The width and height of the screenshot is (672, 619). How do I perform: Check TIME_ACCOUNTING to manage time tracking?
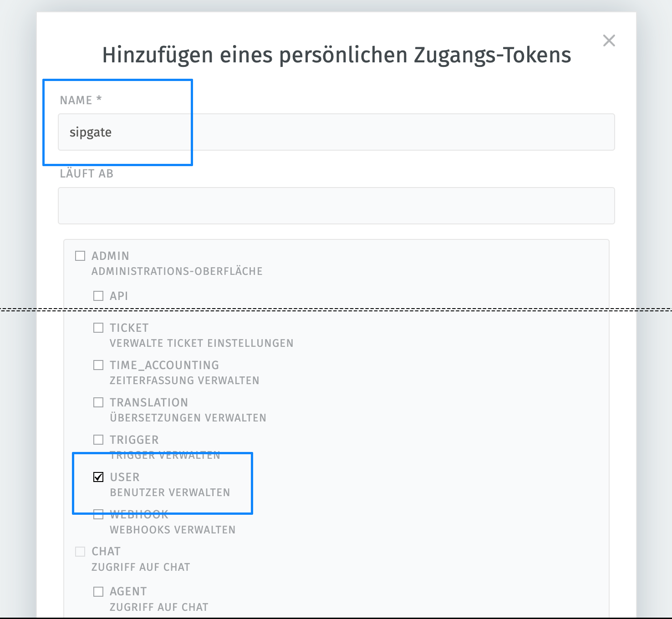click(98, 365)
